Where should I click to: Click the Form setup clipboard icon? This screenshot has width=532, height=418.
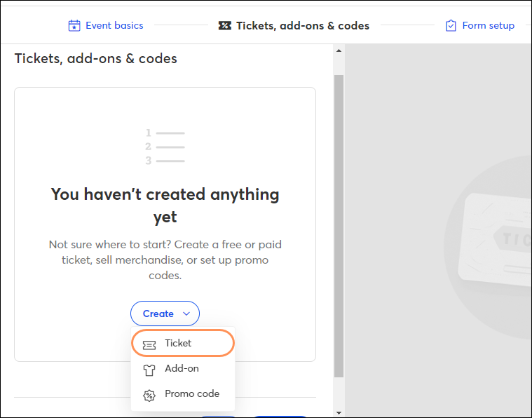click(x=451, y=25)
